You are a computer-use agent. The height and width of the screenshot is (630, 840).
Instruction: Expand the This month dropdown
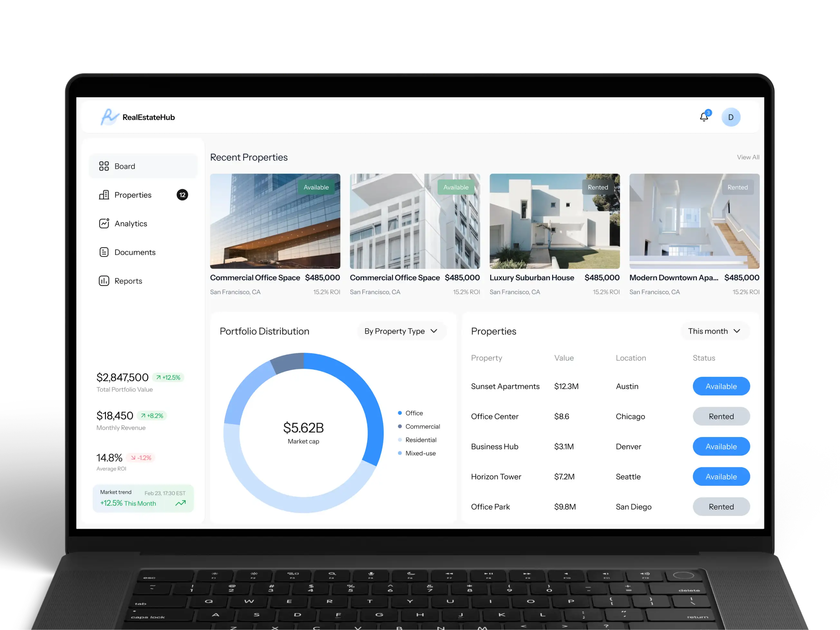[x=714, y=331]
